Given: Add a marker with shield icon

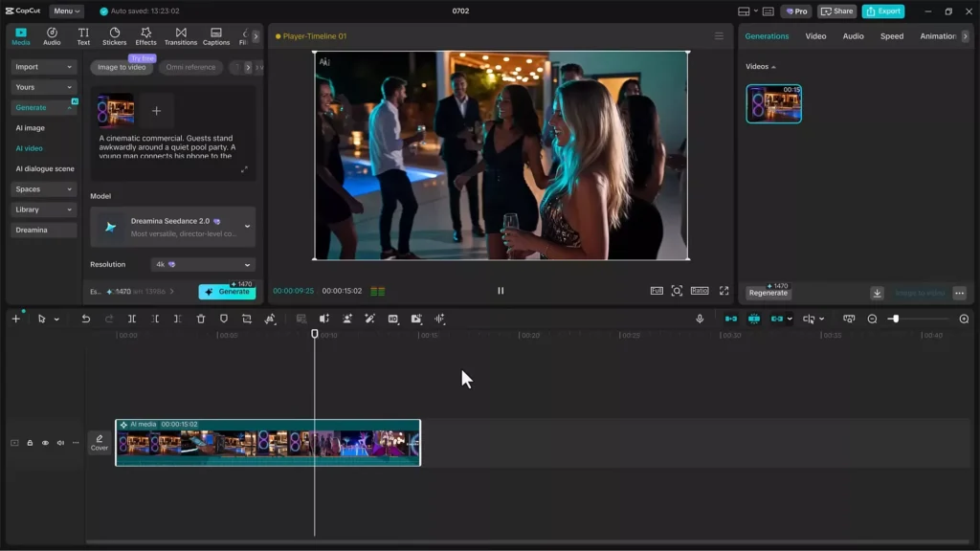Looking at the screenshot, I should [224, 319].
